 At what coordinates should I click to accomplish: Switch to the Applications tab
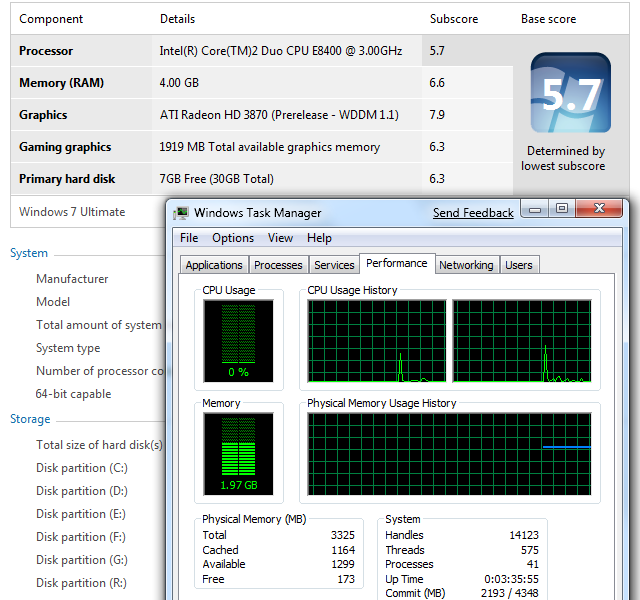pyautogui.click(x=214, y=265)
